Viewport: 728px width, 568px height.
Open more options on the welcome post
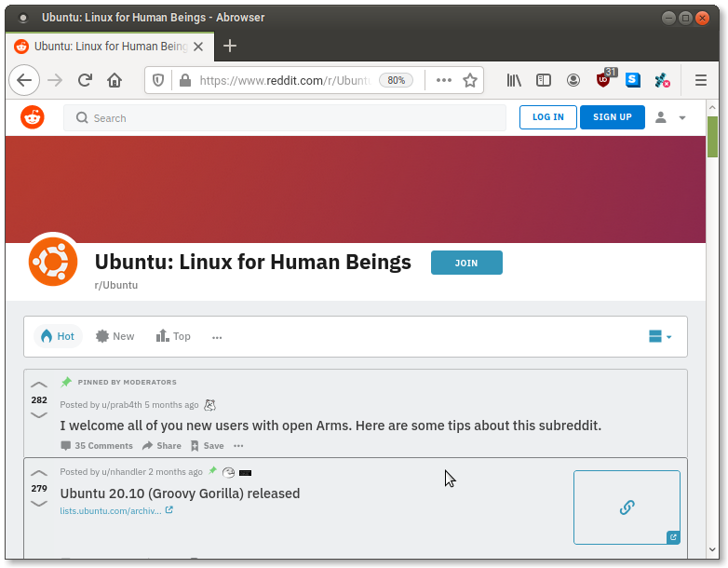click(238, 446)
